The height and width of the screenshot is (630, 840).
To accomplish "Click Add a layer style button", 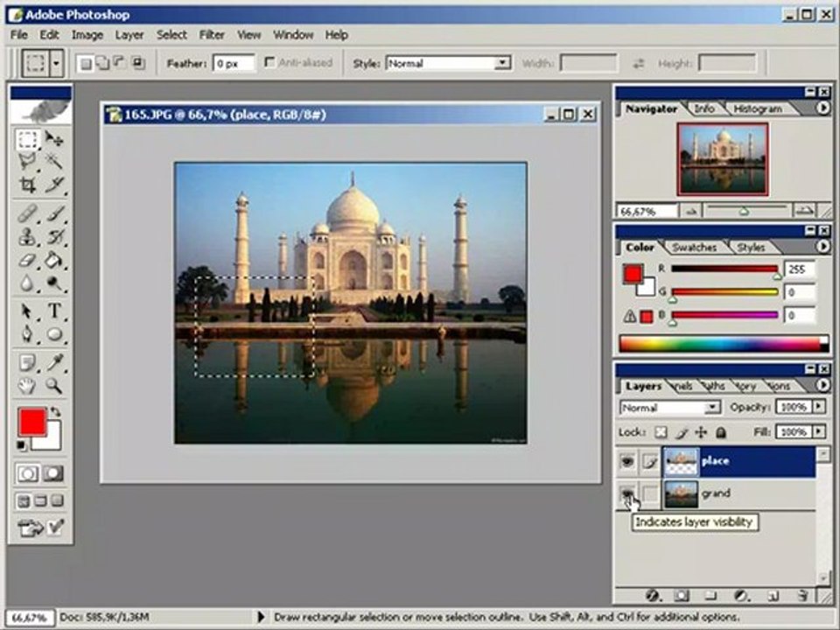I will [652, 595].
